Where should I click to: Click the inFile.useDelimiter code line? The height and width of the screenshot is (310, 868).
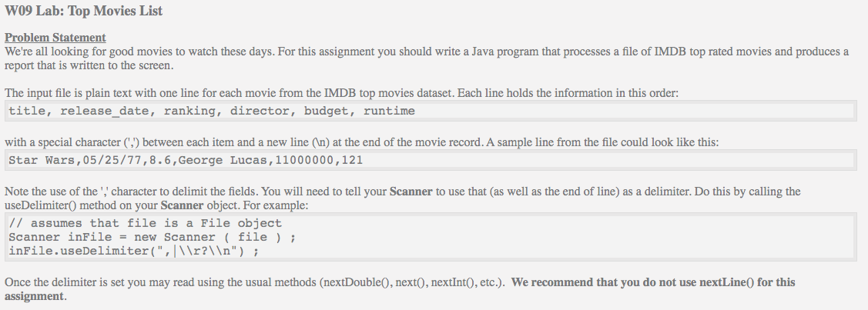[x=133, y=251]
